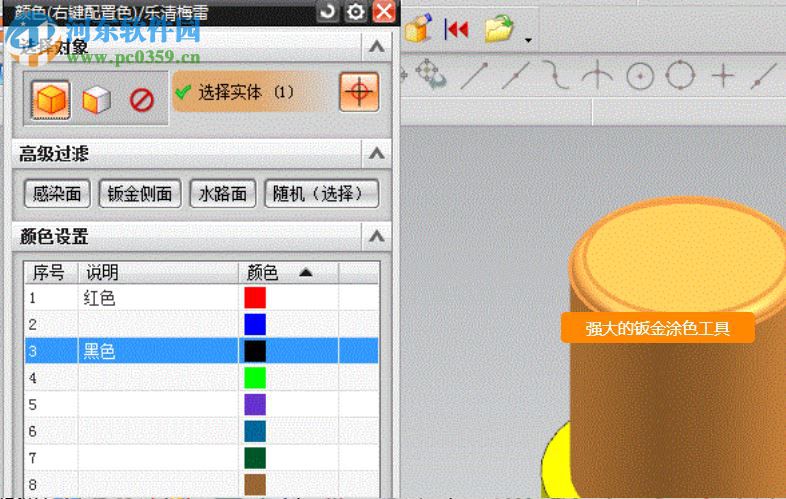Enable the midpoint snap icon
Image resolution: width=786 pixels, height=499 pixels.
pyautogui.click(x=515, y=76)
